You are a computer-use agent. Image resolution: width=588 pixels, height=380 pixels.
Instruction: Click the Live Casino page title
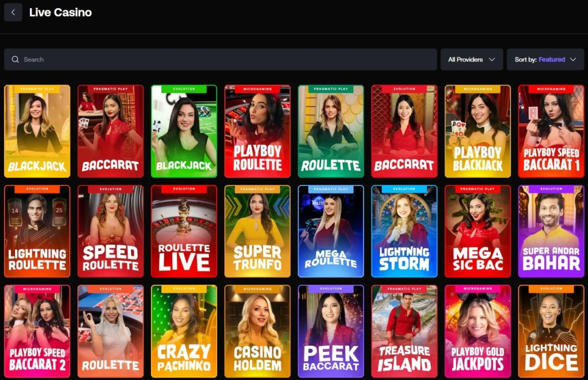(60, 13)
